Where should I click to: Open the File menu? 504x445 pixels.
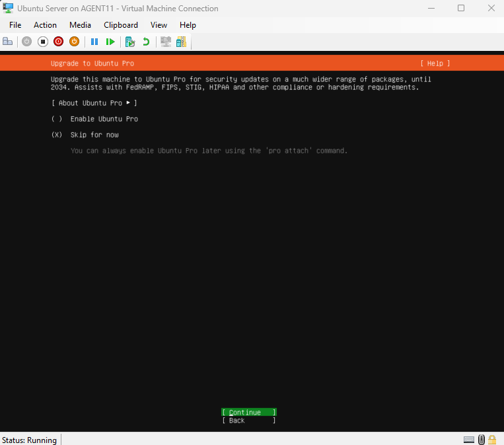pos(15,25)
